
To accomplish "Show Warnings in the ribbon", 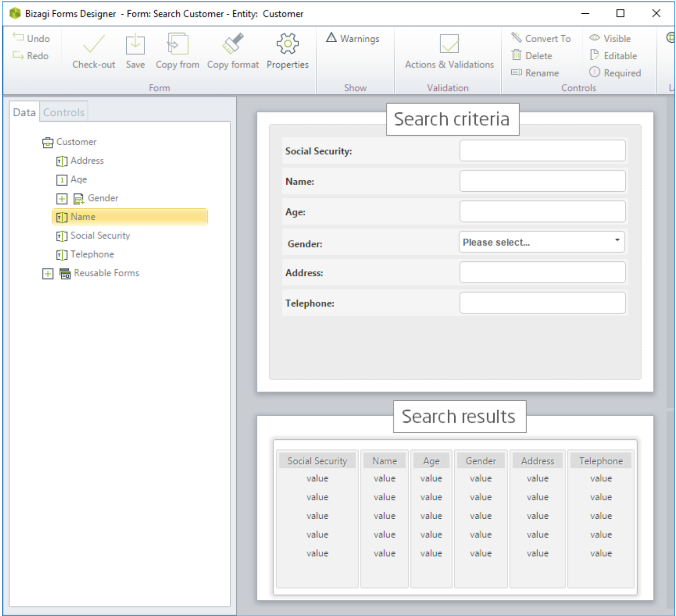I will point(353,38).
